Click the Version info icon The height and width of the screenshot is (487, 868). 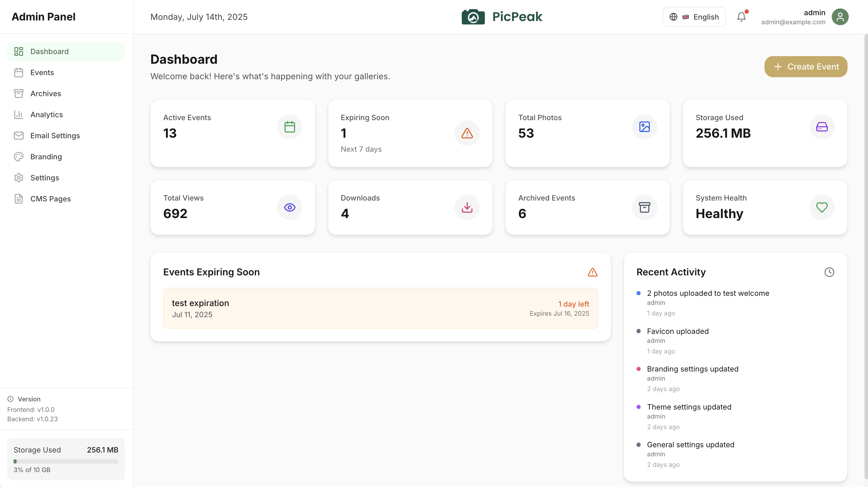pos(11,399)
